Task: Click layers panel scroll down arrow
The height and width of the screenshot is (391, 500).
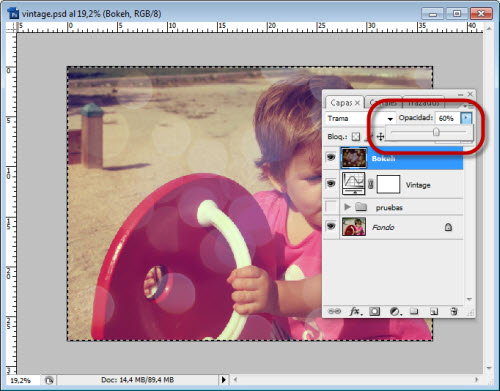Action: [x=469, y=299]
